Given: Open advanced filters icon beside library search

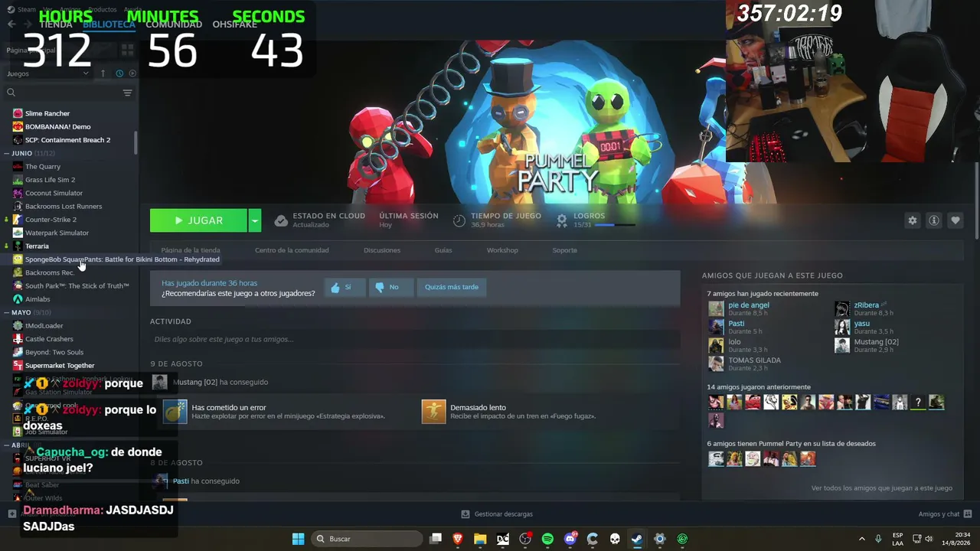Looking at the screenshot, I should [127, 93].
